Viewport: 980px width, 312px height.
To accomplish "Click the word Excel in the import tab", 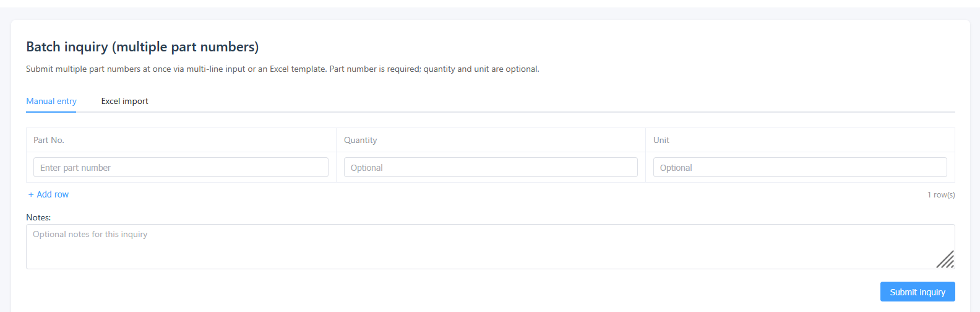I will 111,101.
